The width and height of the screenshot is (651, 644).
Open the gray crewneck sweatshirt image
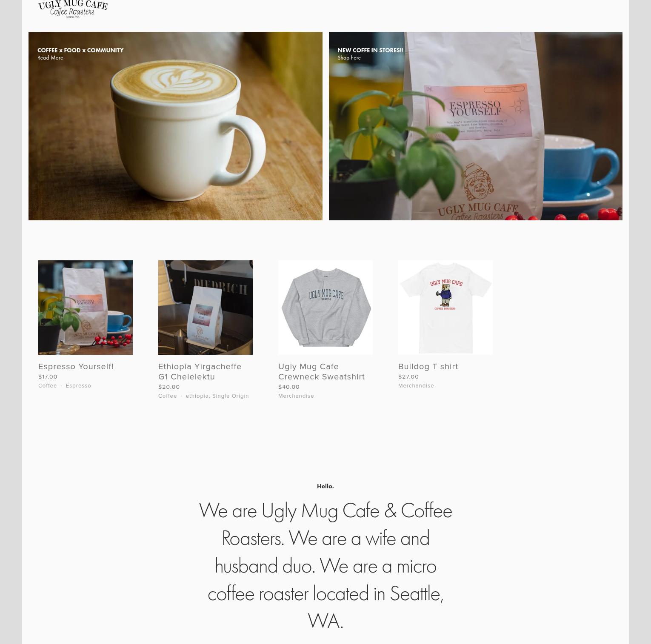(325, 308)
